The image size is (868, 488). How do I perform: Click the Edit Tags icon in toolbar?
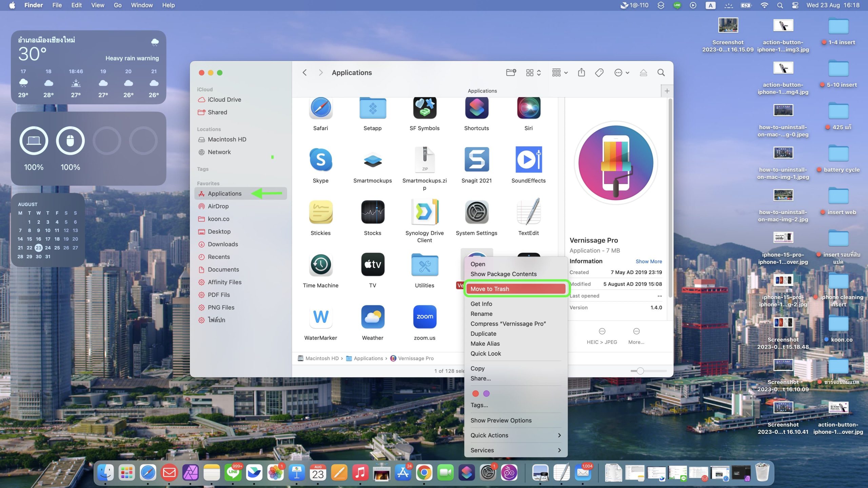coord(599,73)
